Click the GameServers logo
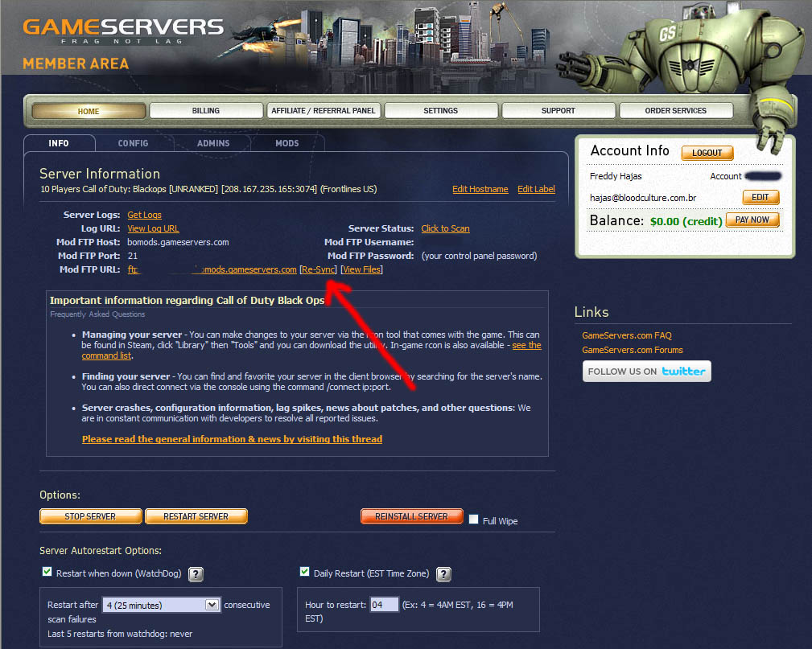Viewport: 812px width, 649px height. [x=123, y=31]
